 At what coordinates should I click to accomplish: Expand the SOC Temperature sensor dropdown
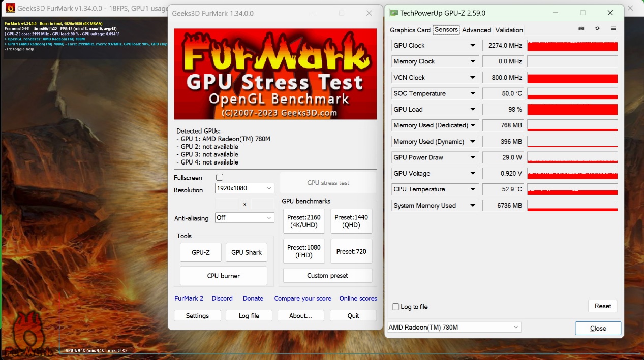coord(473,93)
